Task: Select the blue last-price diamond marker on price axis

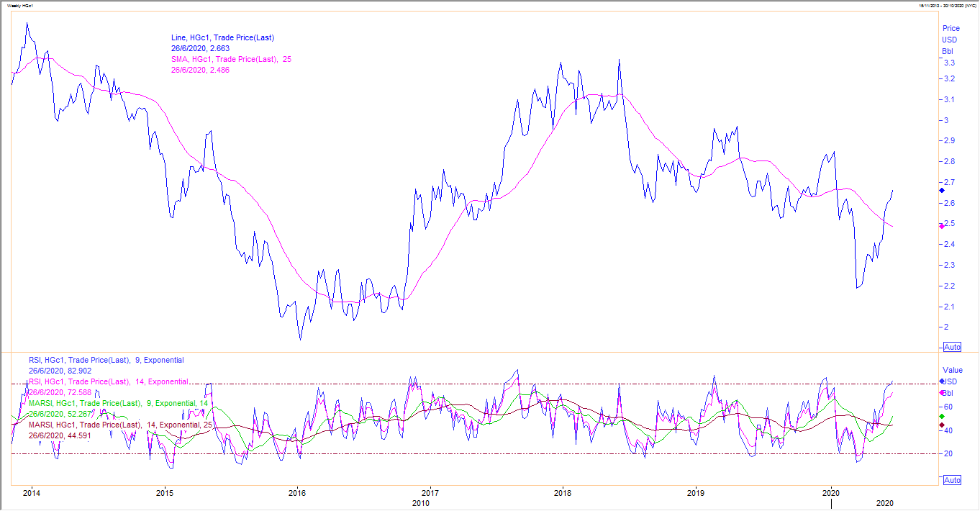Action: point(943,190)
